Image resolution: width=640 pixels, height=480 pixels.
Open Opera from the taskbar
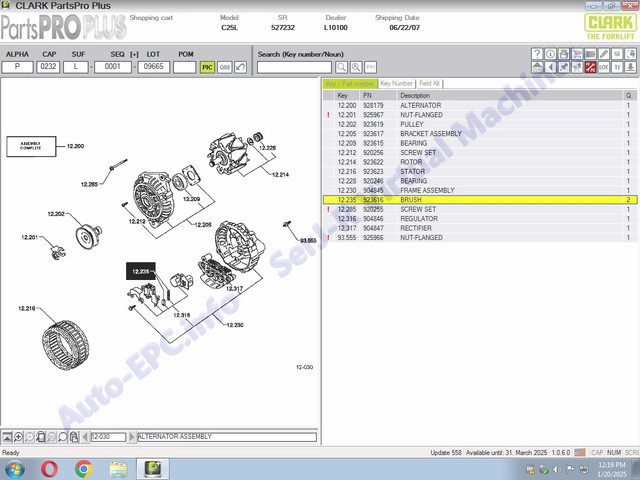pyautogui.click(x=49, y=469)
